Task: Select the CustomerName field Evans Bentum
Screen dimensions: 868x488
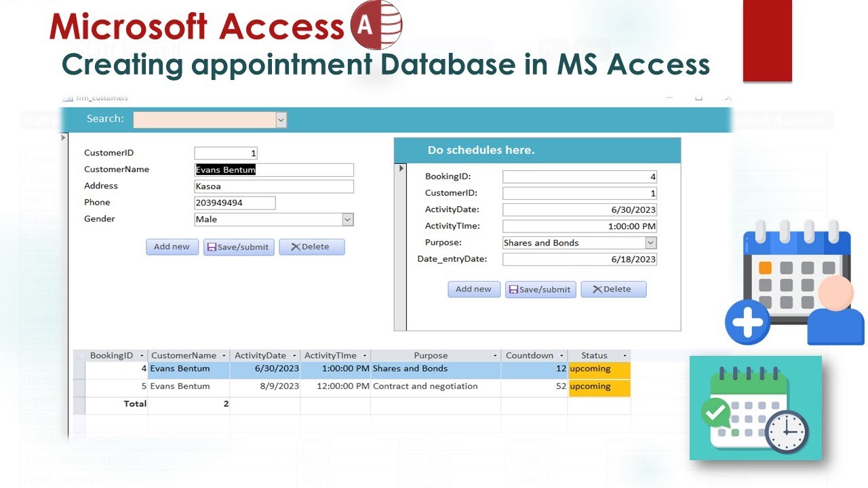Action: point(274,170)
